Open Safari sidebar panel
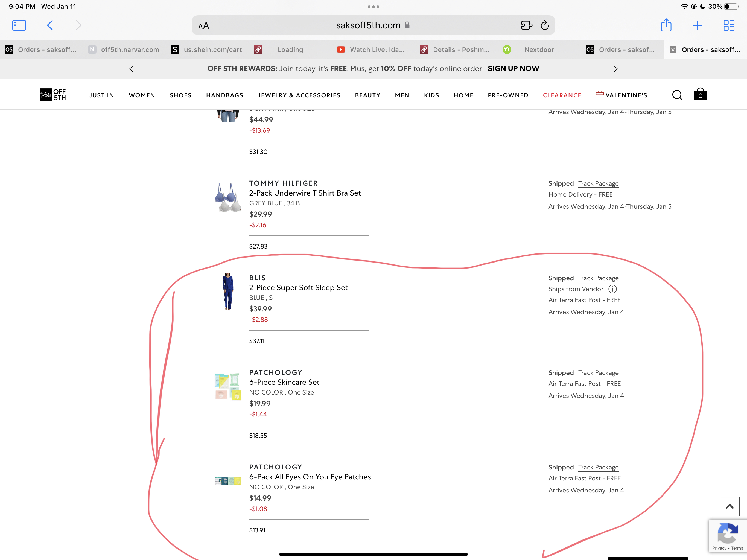The height and width of the screenshot is (560, 747). pos(19,25)
